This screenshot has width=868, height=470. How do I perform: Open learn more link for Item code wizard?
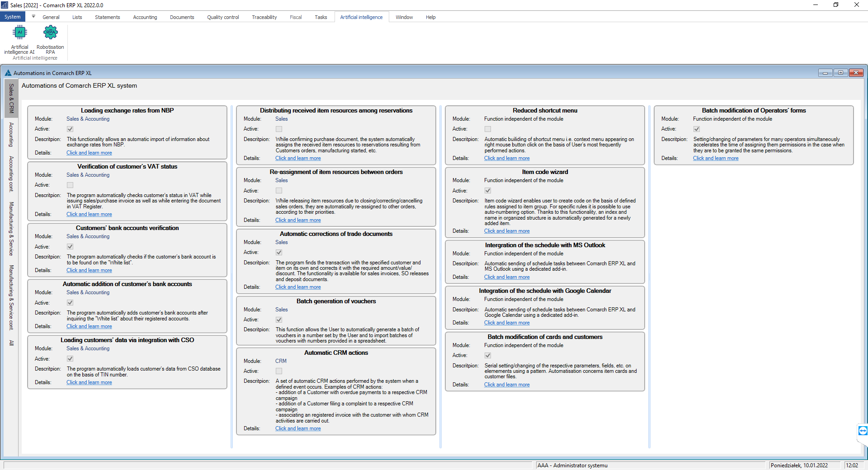(507, 231)
